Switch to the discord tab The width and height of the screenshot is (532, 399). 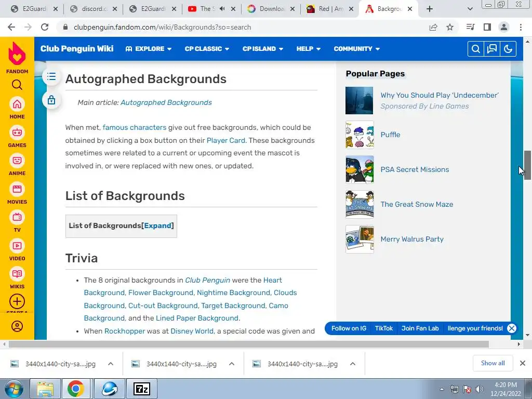94,9
